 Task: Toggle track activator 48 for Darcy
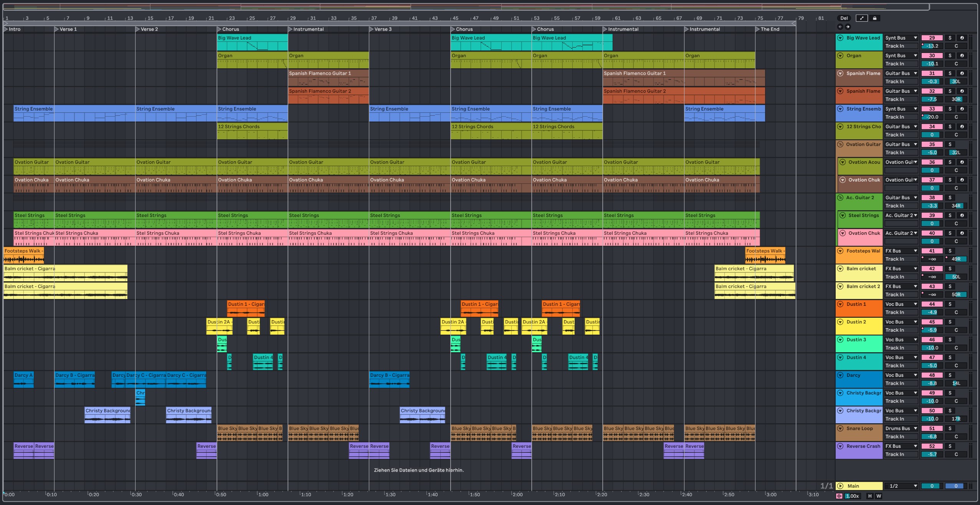pyautogui.click(x=932, y=375)
